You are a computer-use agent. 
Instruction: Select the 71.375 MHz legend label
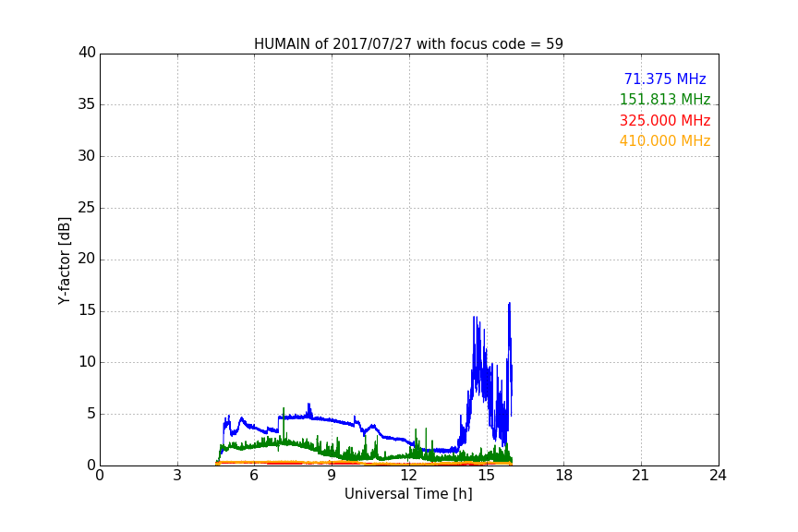coord(665,79)
